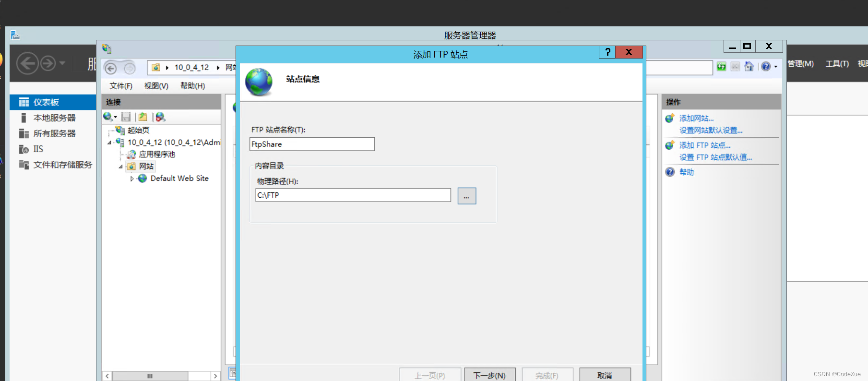
Task: Expand the Default Web Site node
Action: (132, 179)
